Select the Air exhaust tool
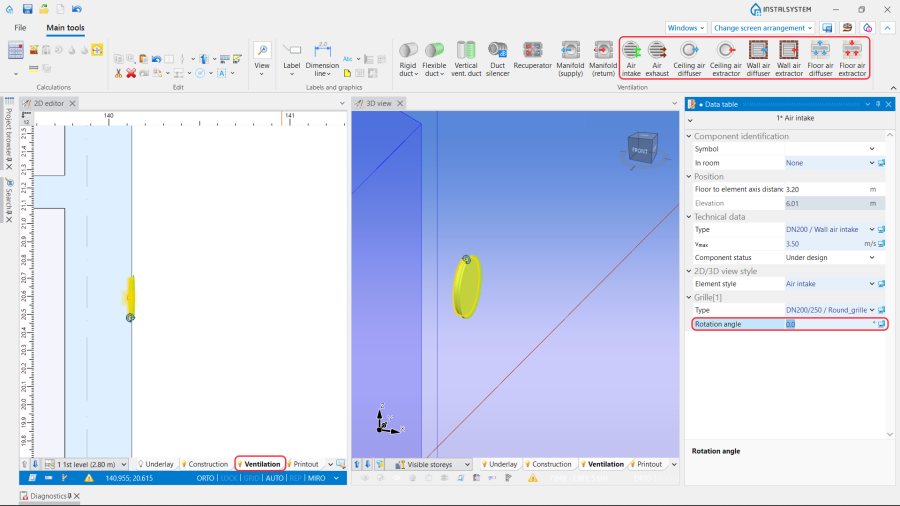This screenshot has width=900, height=506. click(x=658, y=56)
